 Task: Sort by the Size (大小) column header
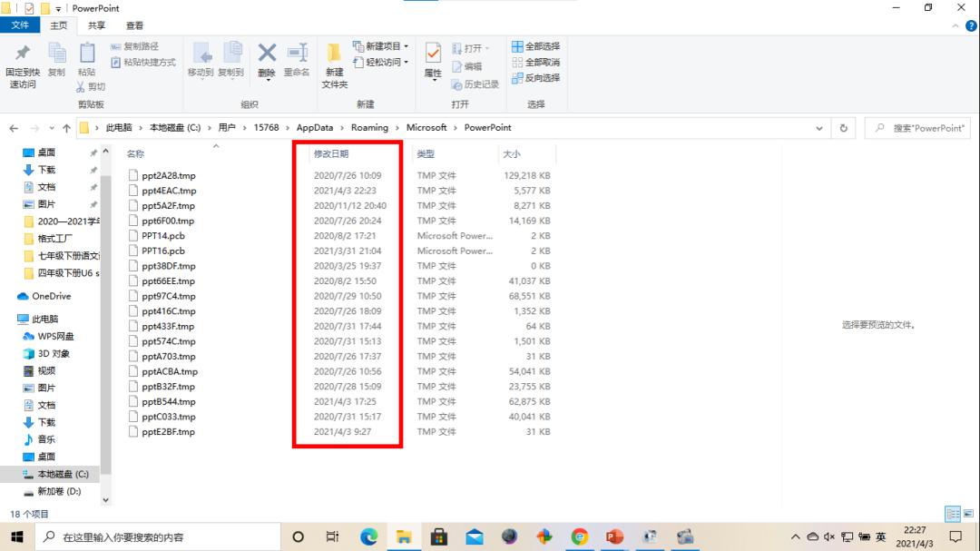(x=511, y=153)
